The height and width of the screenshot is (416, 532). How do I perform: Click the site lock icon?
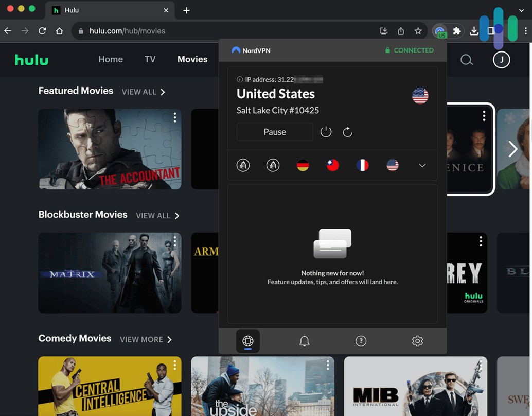pos(81,31)
